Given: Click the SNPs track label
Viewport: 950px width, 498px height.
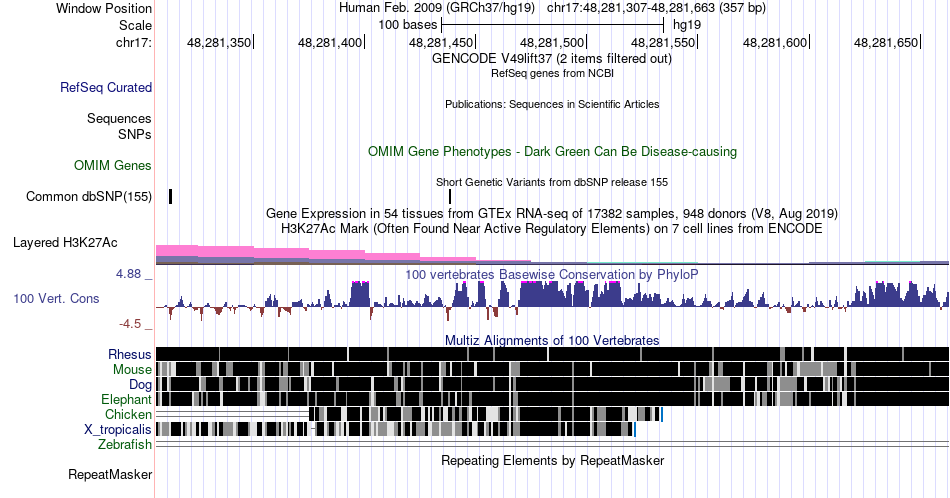Looking at the screenshot, I should click(135, 134).
